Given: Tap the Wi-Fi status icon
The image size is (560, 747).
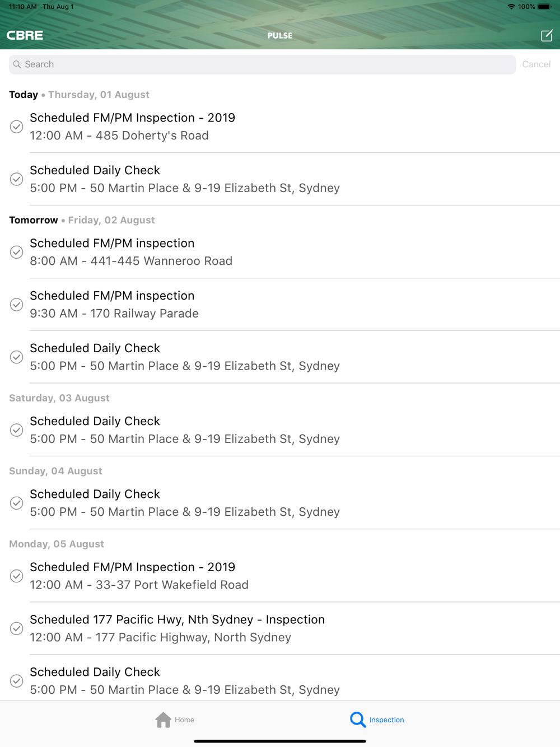Looking at the screenshot, I should (x=511, y=7).
